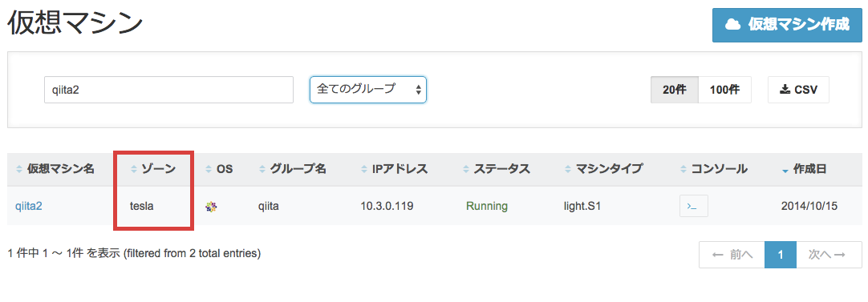
Task: Toggle the 作成日 descending sort
Action: tap(804, 169)
